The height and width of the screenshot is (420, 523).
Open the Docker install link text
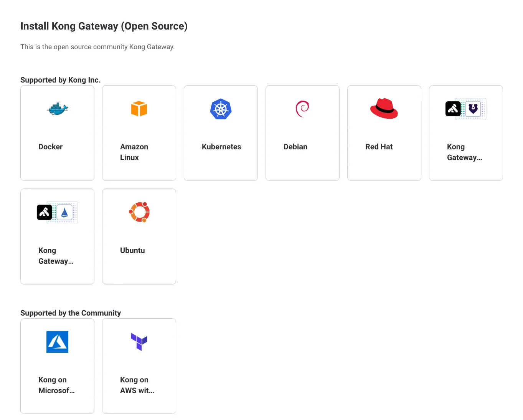point(50,147)
